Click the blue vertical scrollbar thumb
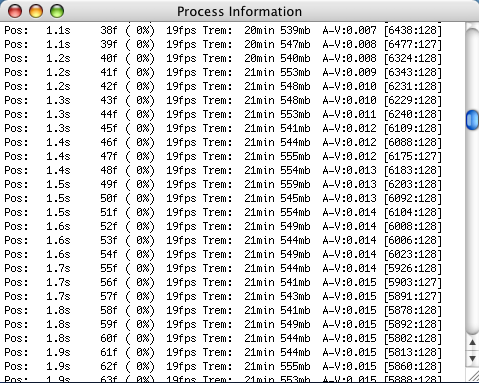 click(472, 120)
